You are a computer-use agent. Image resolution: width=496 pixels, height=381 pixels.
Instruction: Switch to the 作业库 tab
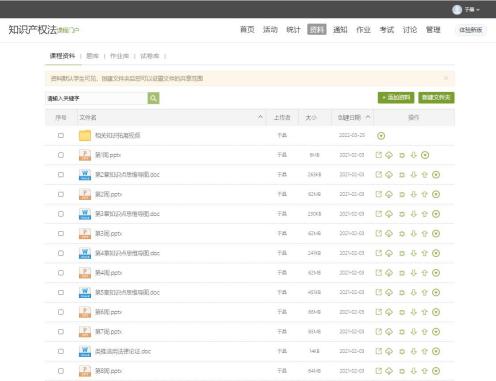point(119,56)
